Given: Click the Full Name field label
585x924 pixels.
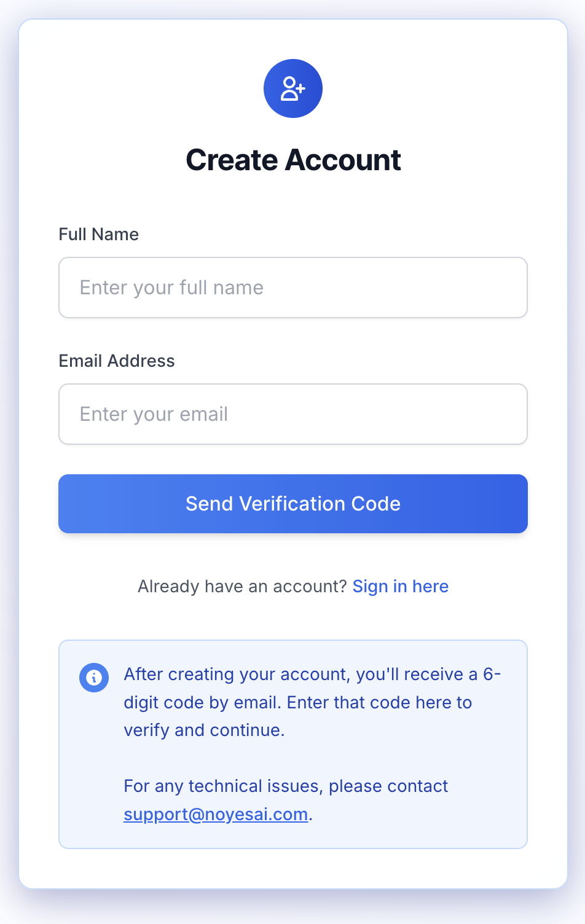Looking at the screenshot, I should click(x=98, y=234).
